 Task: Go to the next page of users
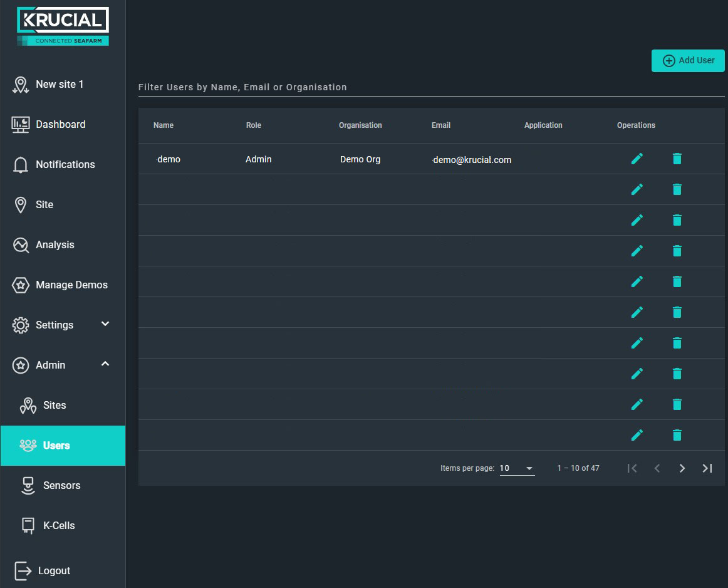coord(682,468)
